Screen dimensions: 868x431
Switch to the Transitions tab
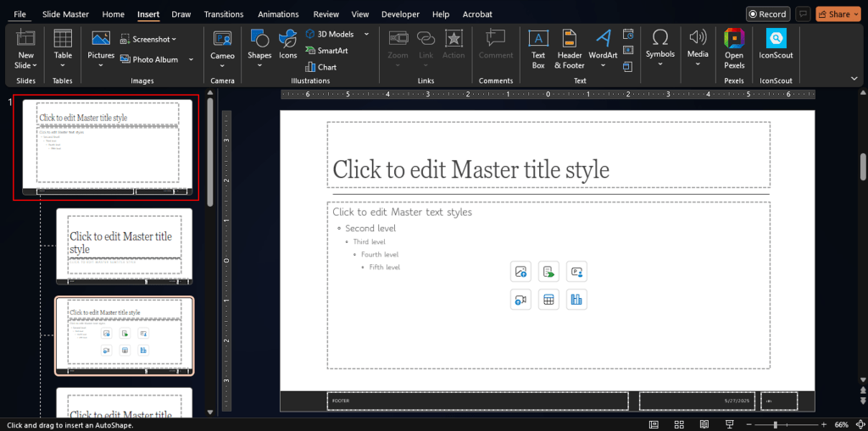(x=223, y=14)
